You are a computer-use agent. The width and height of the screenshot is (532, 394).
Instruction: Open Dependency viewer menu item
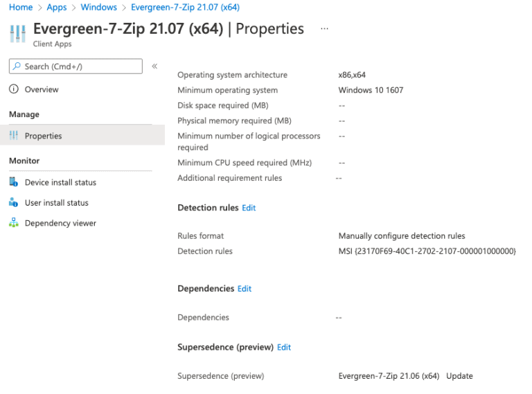point(60,223)
